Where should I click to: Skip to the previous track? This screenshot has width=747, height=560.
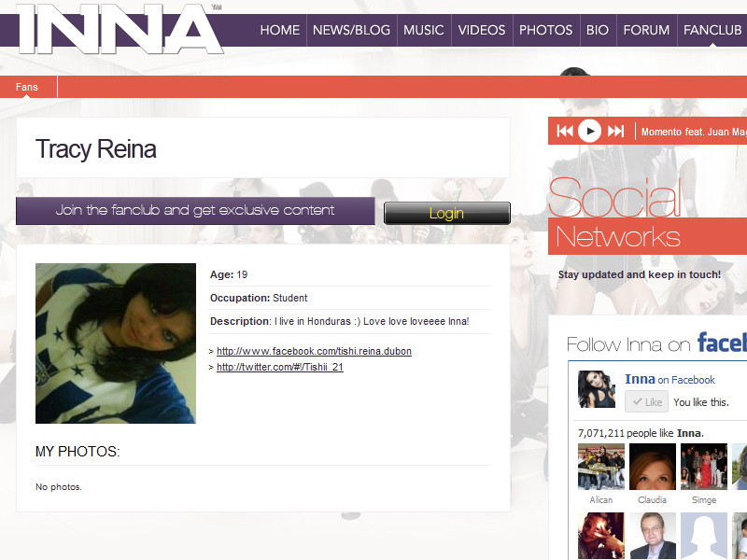click(565, 132)
